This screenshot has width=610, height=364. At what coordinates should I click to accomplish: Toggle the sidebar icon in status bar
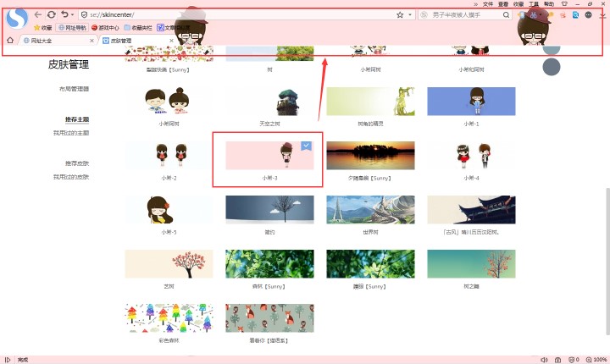coord(8,360)
